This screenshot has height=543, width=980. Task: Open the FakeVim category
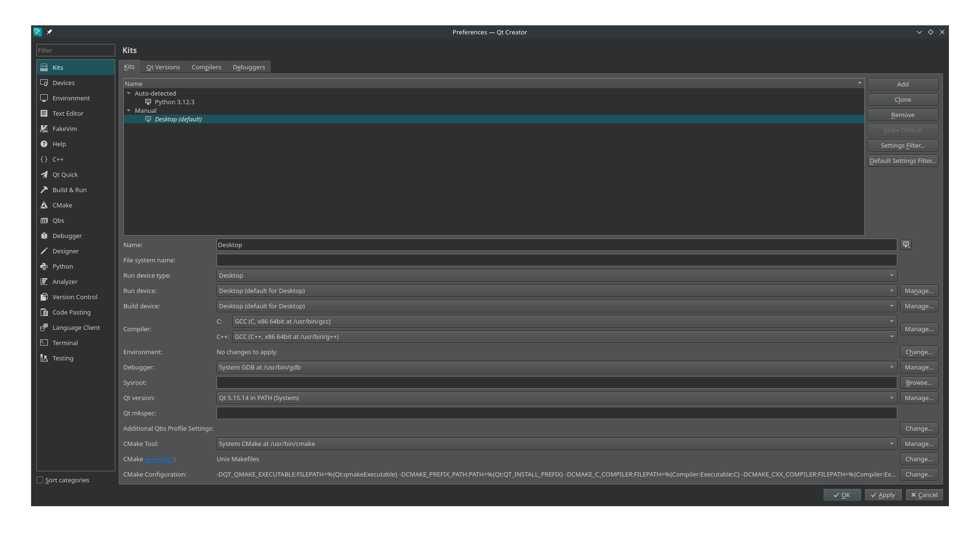(x=76, y=129)
